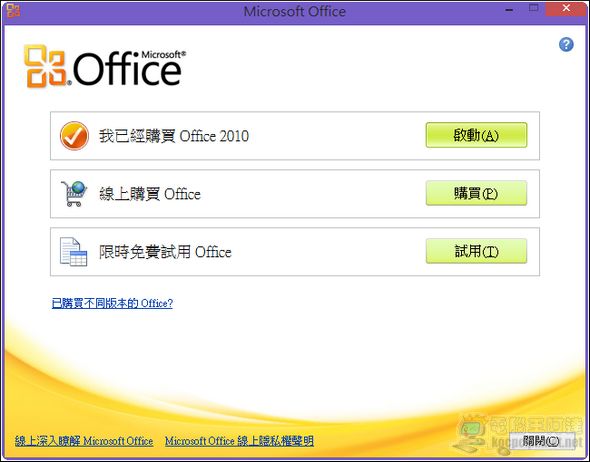Close window using the red X

(x=566, y=9)
